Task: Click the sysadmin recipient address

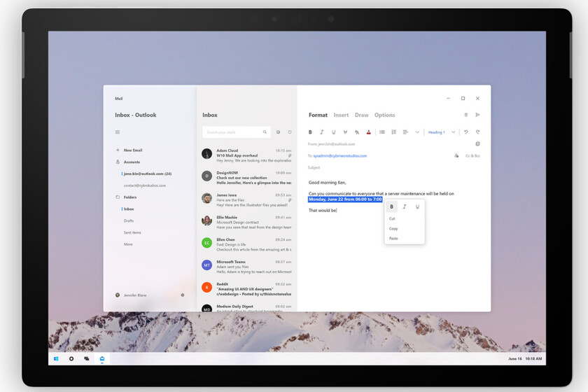Action: (339, 155)
